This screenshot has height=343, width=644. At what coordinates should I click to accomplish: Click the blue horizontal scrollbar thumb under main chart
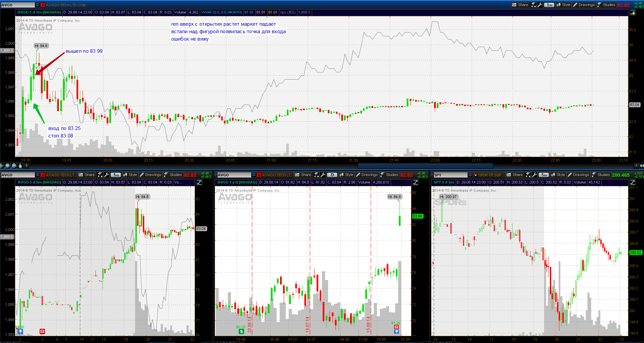pos(425,166)
